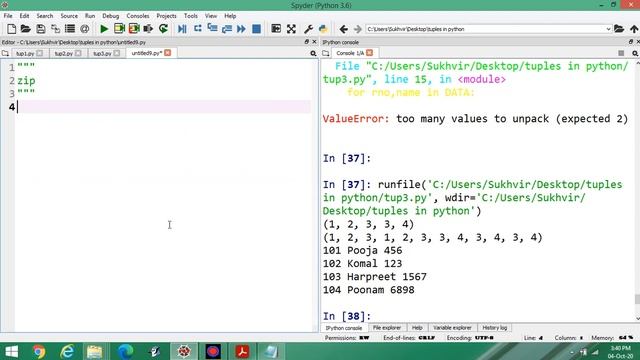
Task: Open the Run menu
Action: point(90,16)
